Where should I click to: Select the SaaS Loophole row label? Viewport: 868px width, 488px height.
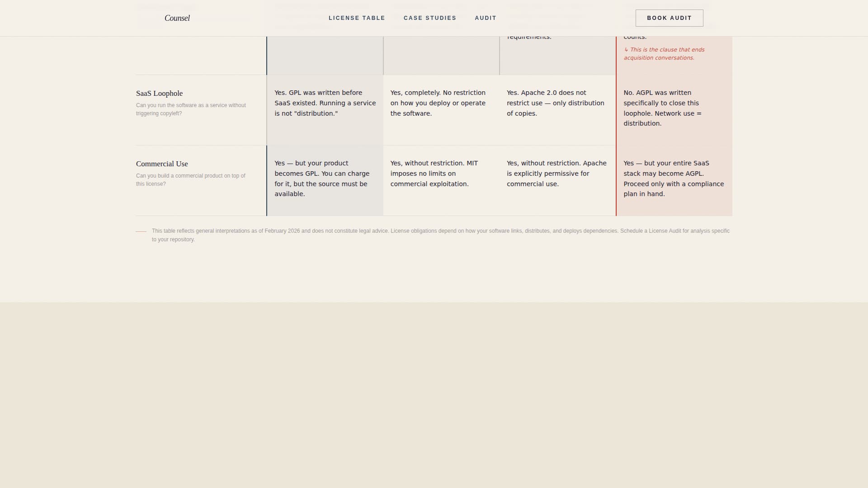click(x=159, y=93)
